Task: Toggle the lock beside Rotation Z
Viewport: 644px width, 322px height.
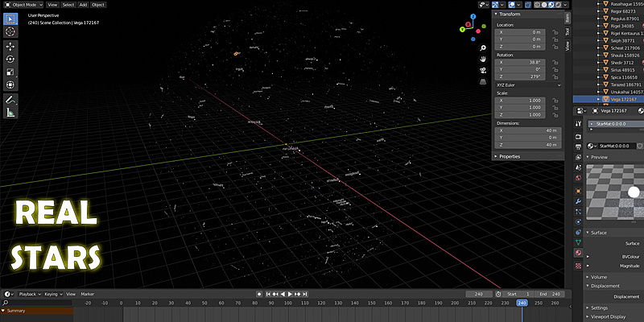Action: (x=555, y=76)
